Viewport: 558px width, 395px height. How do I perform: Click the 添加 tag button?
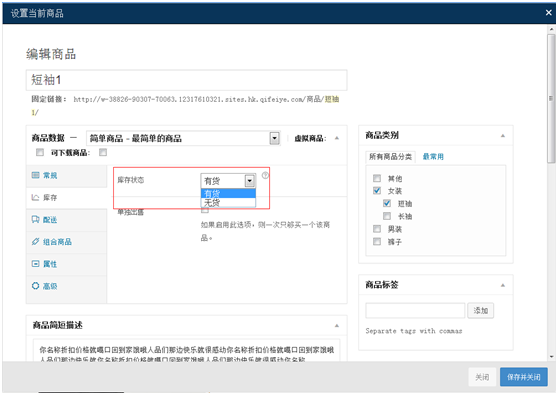[x=480, y=311]
